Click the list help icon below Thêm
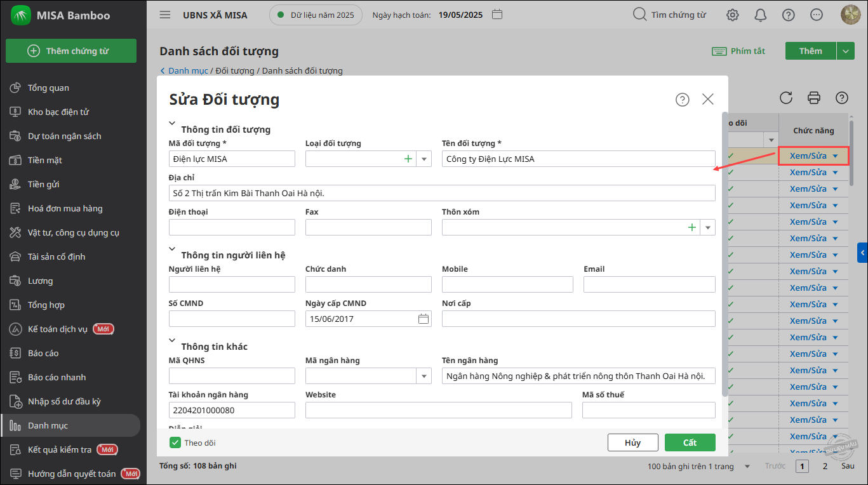This screenshot has width=868, height=485. coord(842,97)
